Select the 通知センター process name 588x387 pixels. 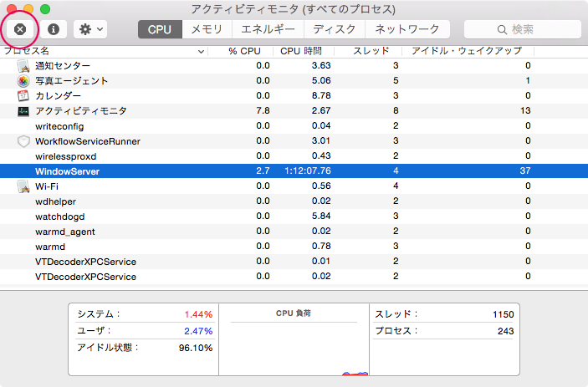(x=63, y=66)
